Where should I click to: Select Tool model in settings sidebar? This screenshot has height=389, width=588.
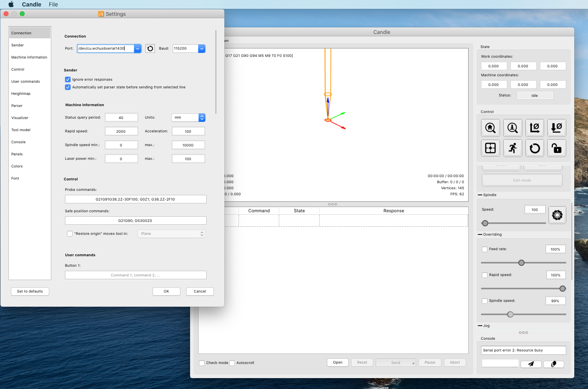30,130
